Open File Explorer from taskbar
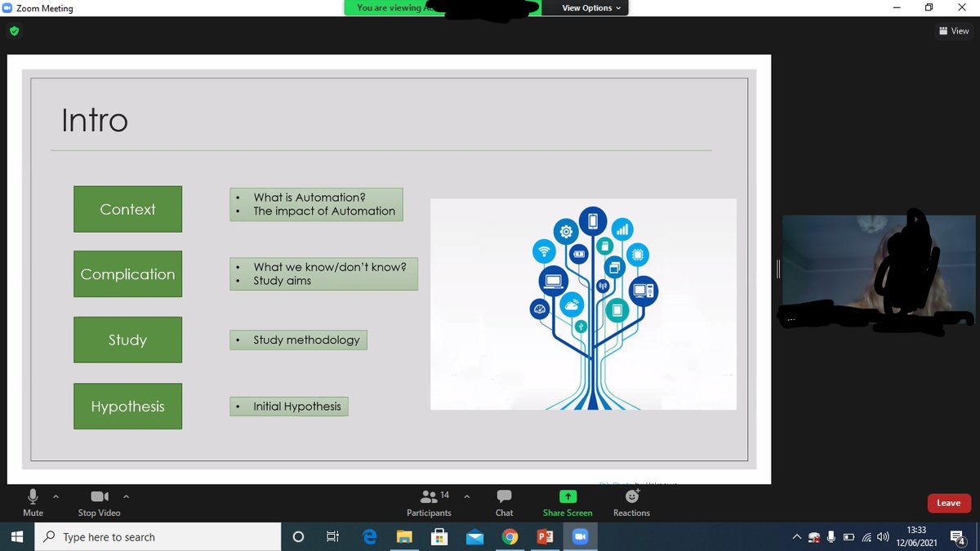Screen dimensions: 980x551 click(x=404, y=537)
